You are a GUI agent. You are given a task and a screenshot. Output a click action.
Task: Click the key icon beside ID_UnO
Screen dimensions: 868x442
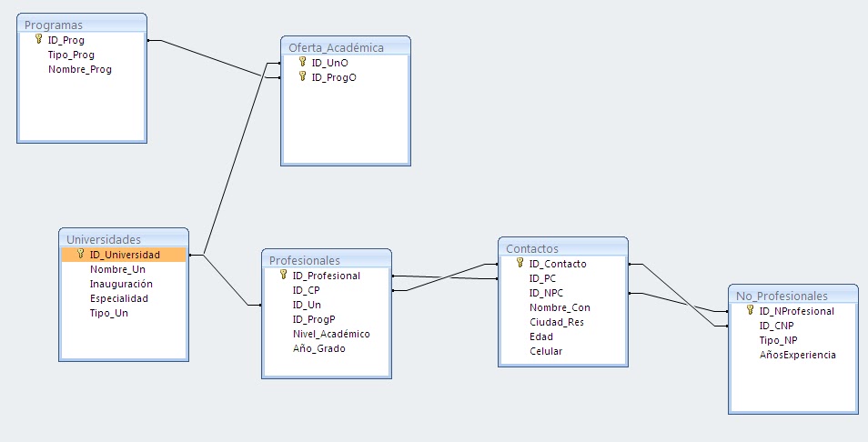point(302,62)
